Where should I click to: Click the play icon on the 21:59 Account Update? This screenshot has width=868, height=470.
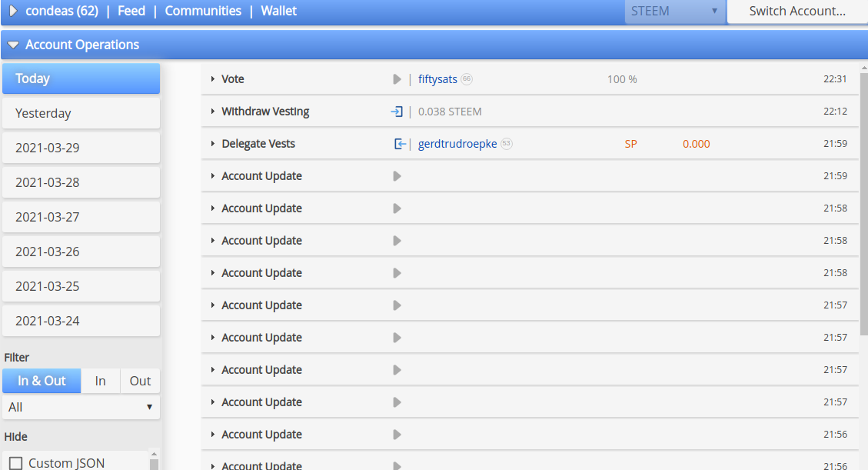(x=397, y=176)
